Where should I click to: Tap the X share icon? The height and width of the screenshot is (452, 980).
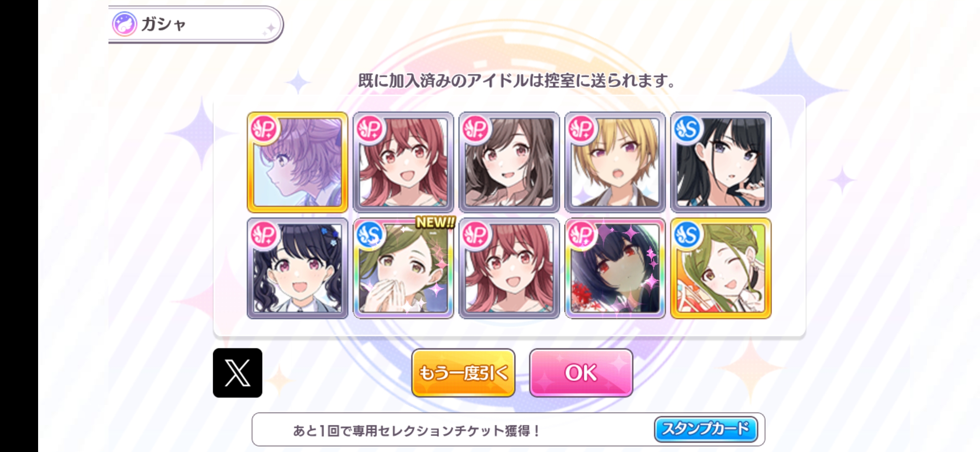(x=237, y=372)
